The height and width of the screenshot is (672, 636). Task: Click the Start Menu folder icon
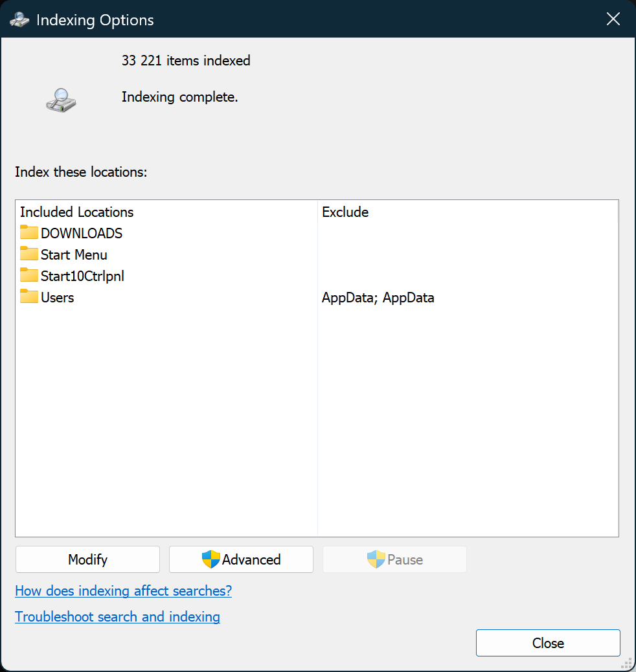coord(29,254)
